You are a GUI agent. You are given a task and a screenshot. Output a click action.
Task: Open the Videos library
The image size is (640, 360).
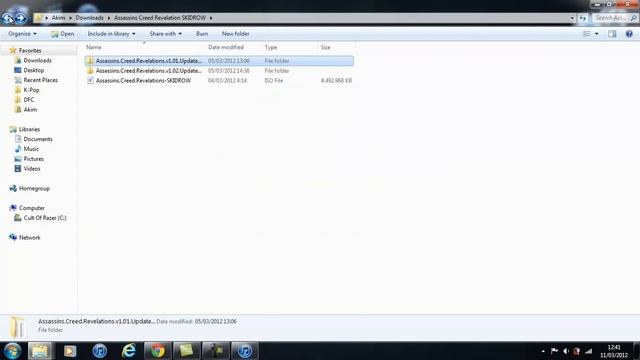point(32,169)
